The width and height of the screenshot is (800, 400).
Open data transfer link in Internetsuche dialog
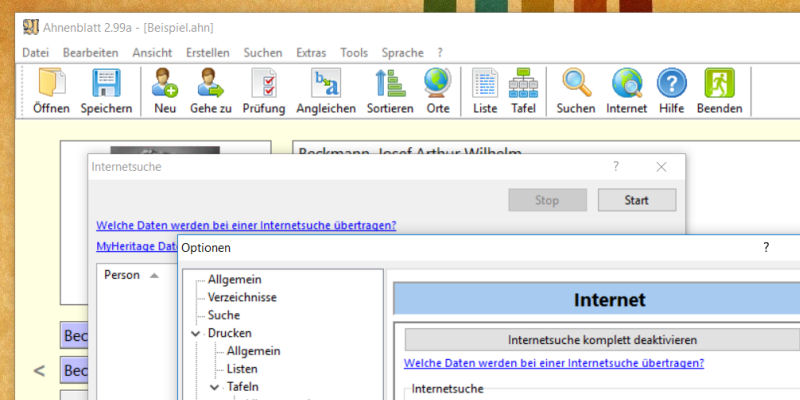pyautogui.click(x=246, y=226)
